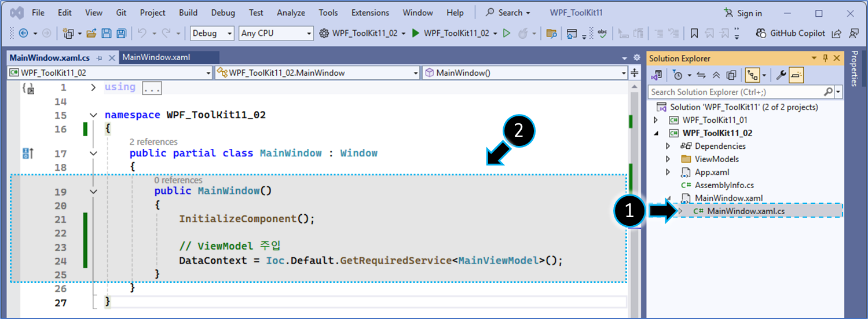The width and height of the screenshot is (868, 319).
Task: Click the spell checker abc icon
Action: (x=602, y=34)
